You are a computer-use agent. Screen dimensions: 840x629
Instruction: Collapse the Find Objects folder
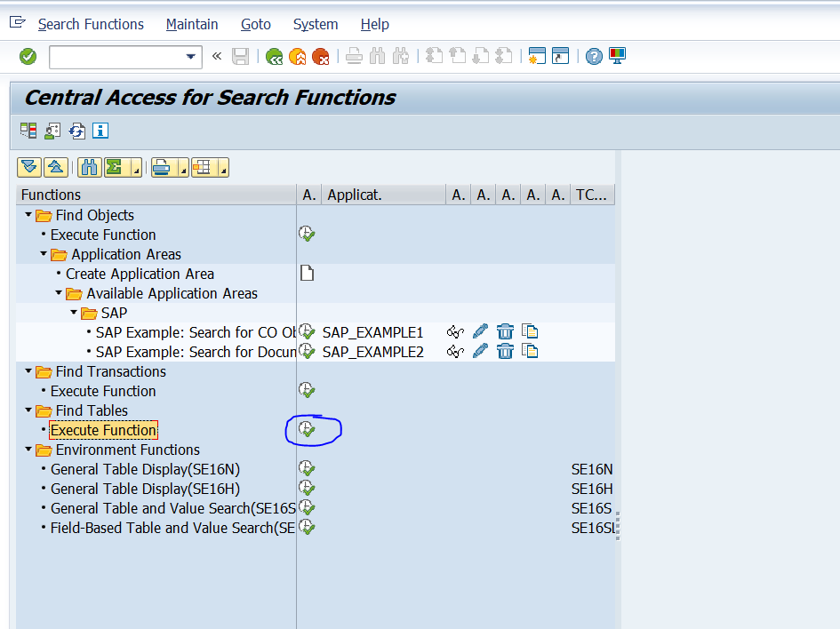coord(28,215)
